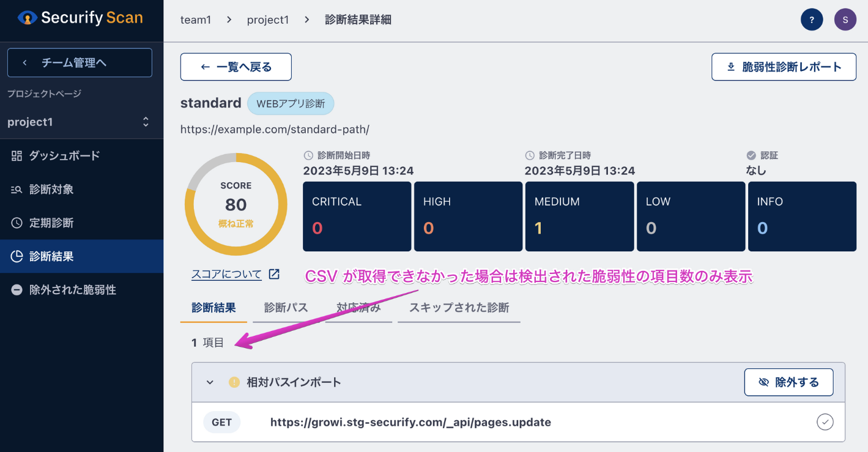Go back using the 一覧へ戻る button
The height and width of the screenshot is (452, 868).
coord(236,67)
